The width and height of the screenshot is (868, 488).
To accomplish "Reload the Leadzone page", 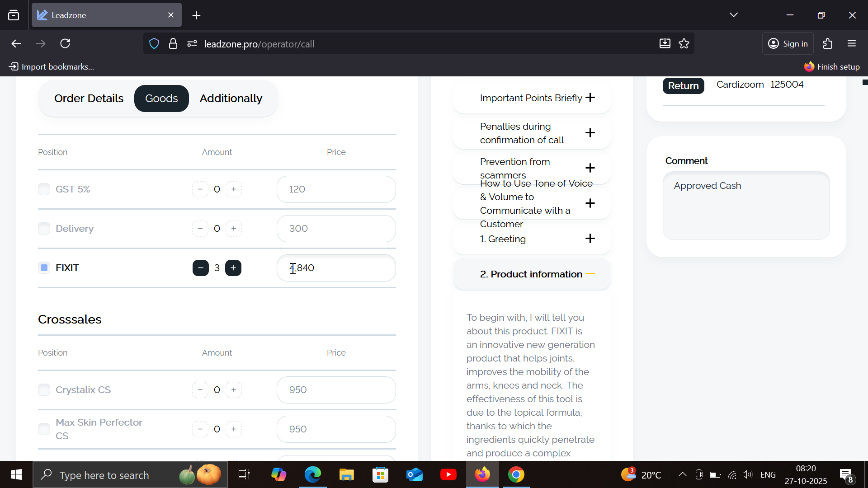I will coord(65,44).
